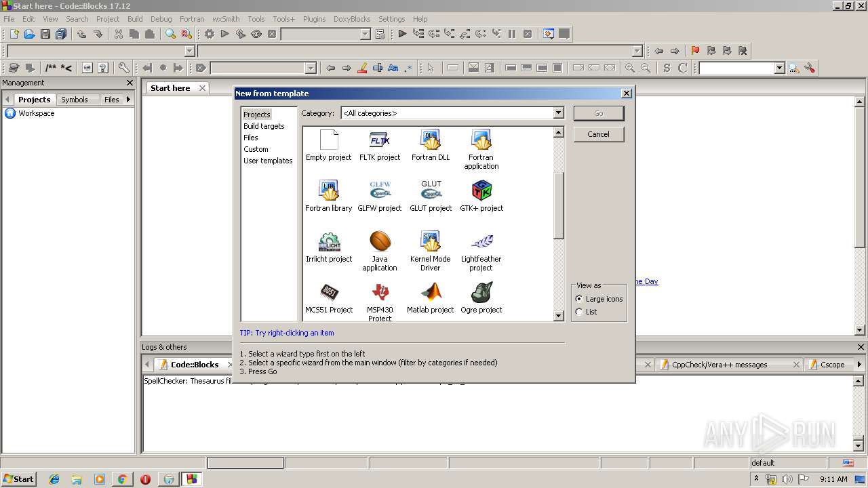Switch to the Symbols tab
The height and width of the screenshot is (488, 868).
tap(75, 100)
